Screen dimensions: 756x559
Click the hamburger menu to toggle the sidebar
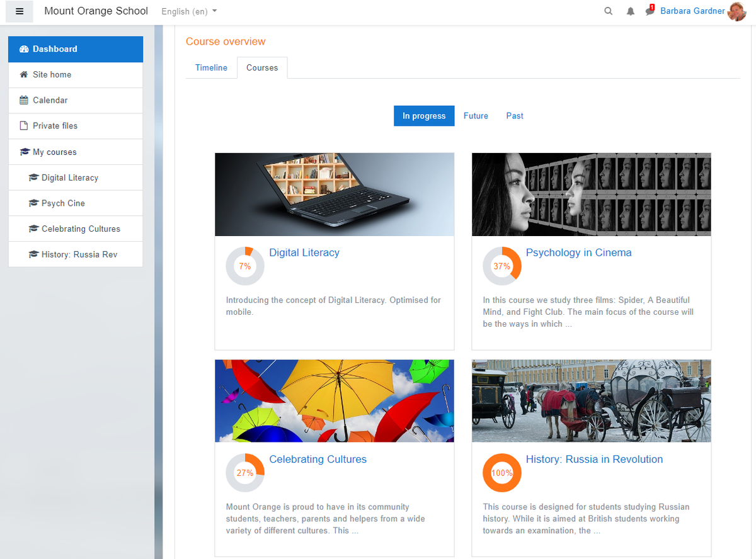coord(19,11)
